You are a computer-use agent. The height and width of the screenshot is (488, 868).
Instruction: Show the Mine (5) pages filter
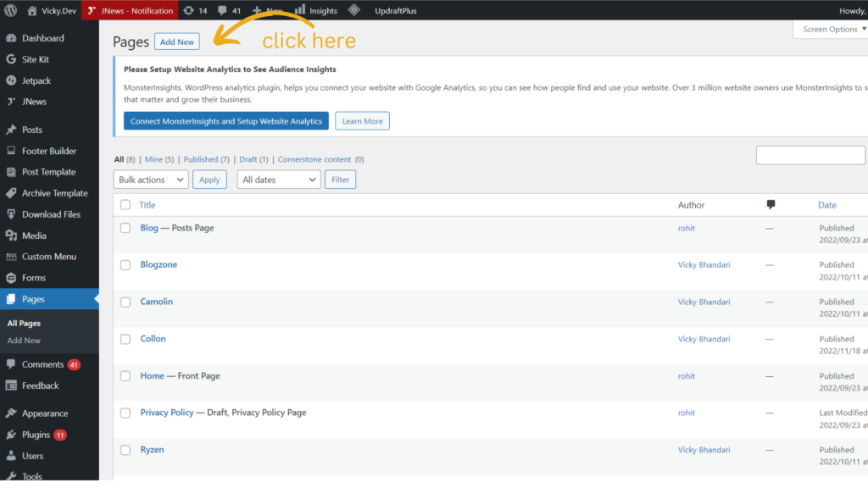[x=159, y=159]
